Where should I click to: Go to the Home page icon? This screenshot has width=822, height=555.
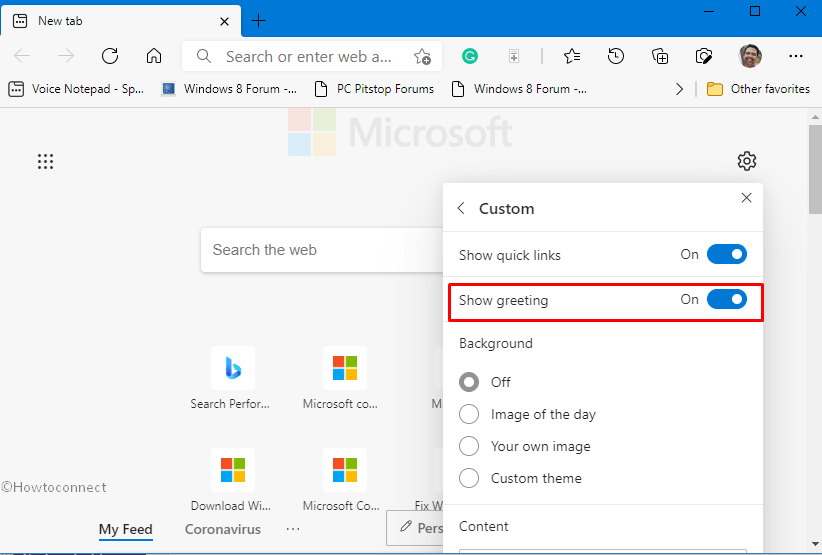[x=154, y=56]
